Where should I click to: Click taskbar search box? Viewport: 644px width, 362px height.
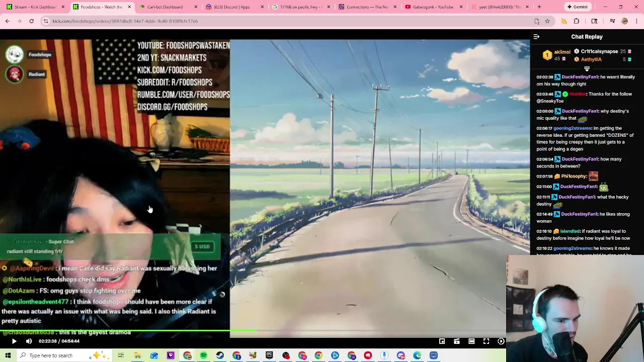65,355
